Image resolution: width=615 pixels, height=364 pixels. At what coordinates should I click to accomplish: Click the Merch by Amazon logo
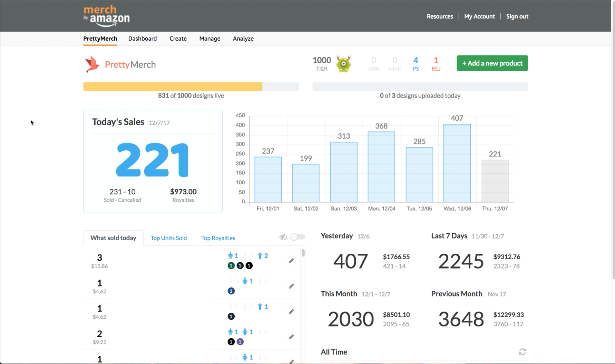[106, 16]
